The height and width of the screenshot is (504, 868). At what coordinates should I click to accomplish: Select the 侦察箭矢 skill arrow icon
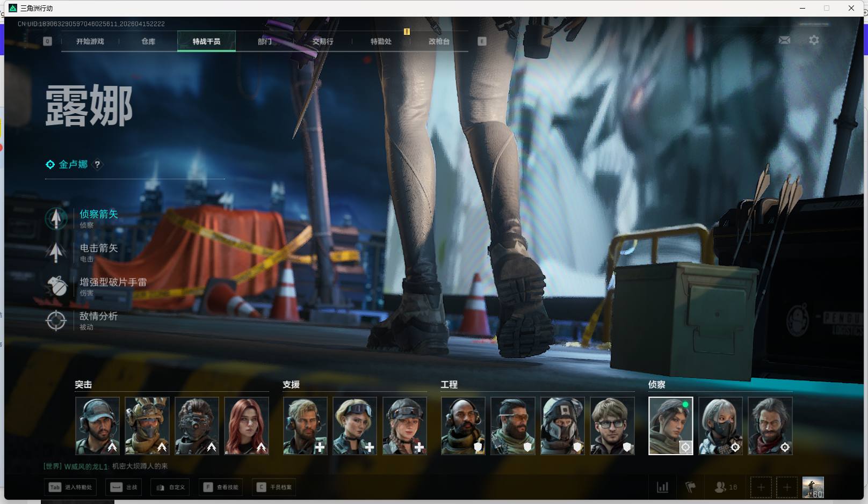click(x=56, y=218)
